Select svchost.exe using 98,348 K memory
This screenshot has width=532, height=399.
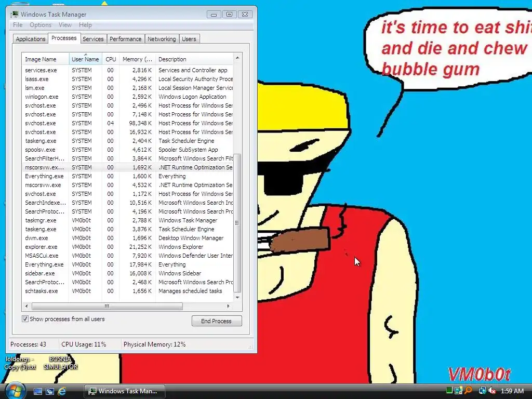pos(128,123)
